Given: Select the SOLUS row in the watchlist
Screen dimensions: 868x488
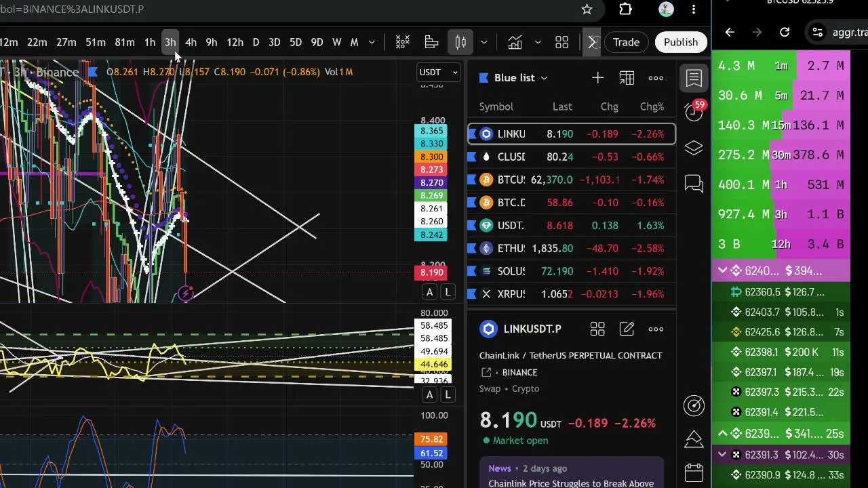Looking at the screenshot, I should [x=572, y=271].
